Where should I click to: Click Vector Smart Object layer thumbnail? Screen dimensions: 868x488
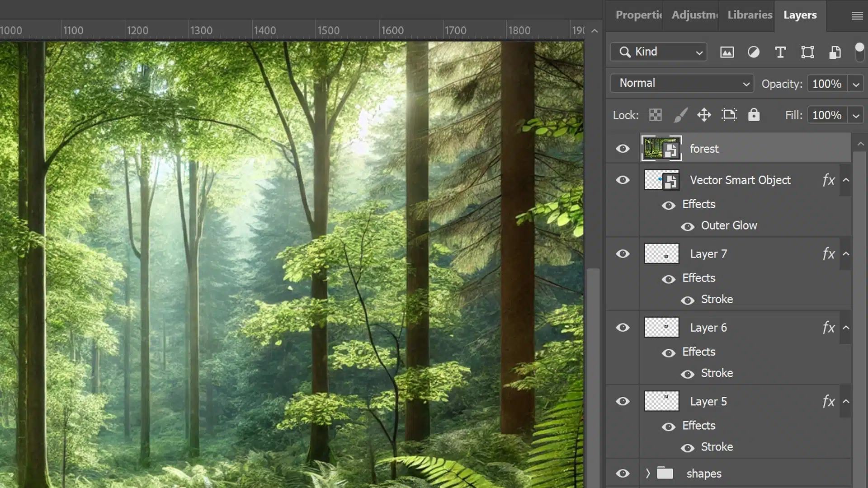(x=661, y=180)
